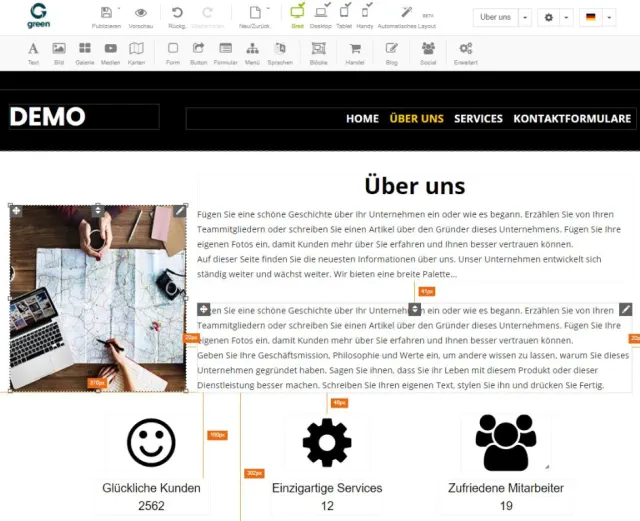This screenshot has height=521, width=640.
Task: Select the map and laptop photo
Action: [97, 300]
